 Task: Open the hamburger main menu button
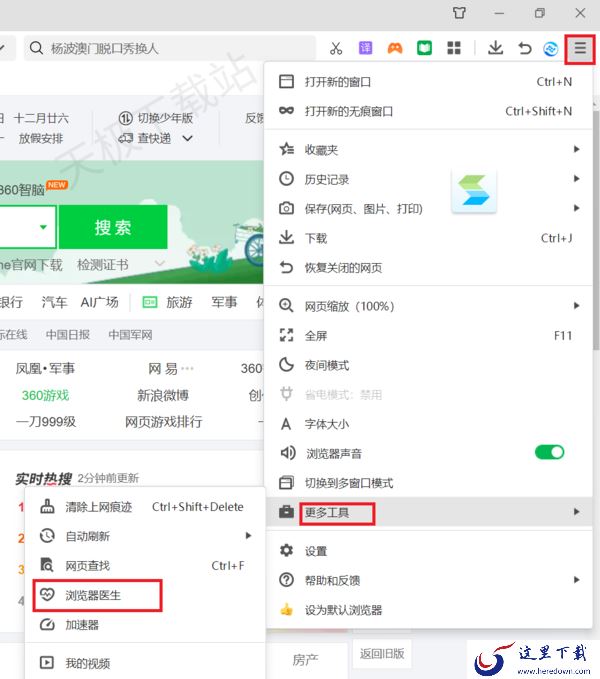click(x=580, y=48)
